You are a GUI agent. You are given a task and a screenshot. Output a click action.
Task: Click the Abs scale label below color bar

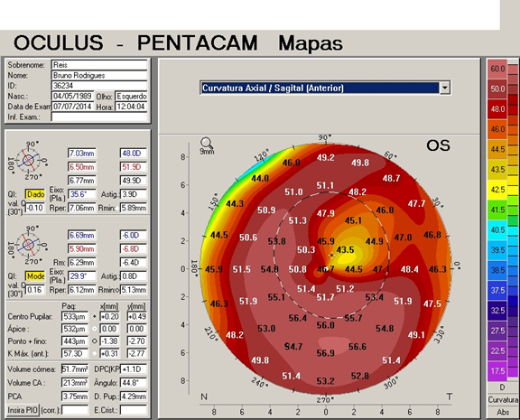pos(503,412)
